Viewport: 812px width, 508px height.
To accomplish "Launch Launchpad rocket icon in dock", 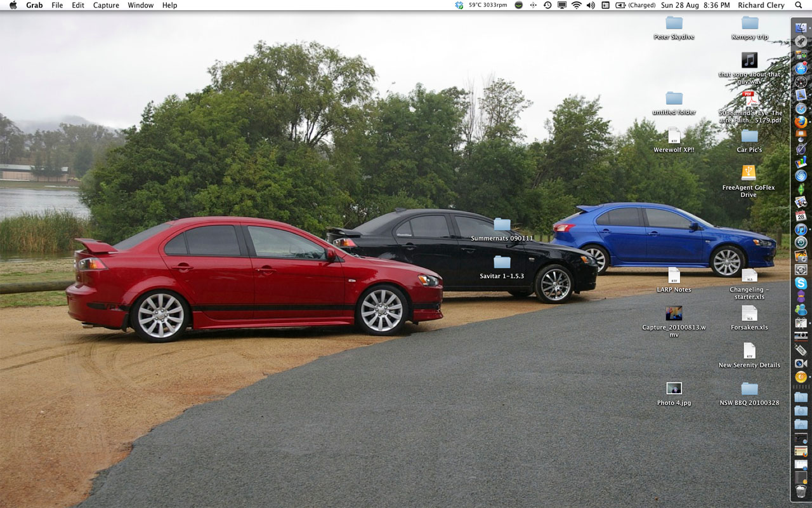I will pyautogui.click(x=801, y=41).
